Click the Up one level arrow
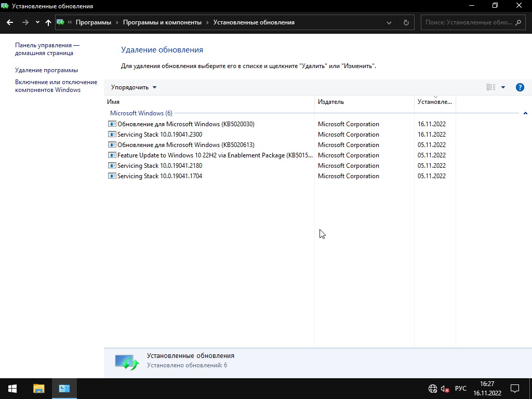Viewport: 532px width, 399px height. coord(48,22)
